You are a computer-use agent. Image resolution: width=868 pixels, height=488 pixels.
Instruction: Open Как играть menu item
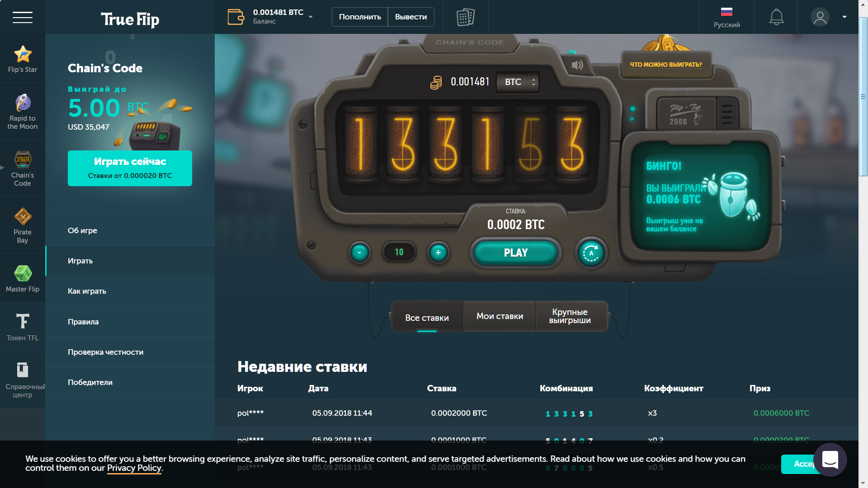coord(130,291)
